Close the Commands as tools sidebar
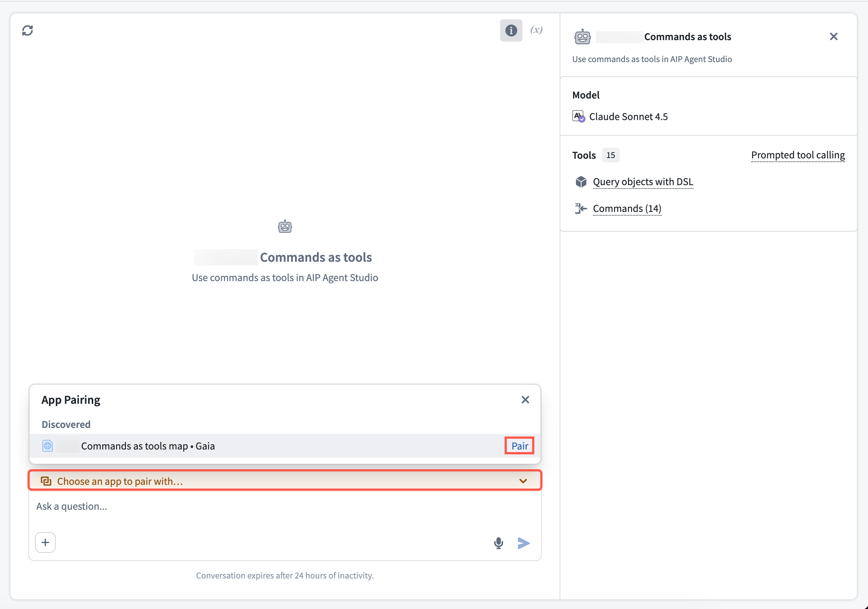Viewport: 868px width, 609px height. (833, 36)
